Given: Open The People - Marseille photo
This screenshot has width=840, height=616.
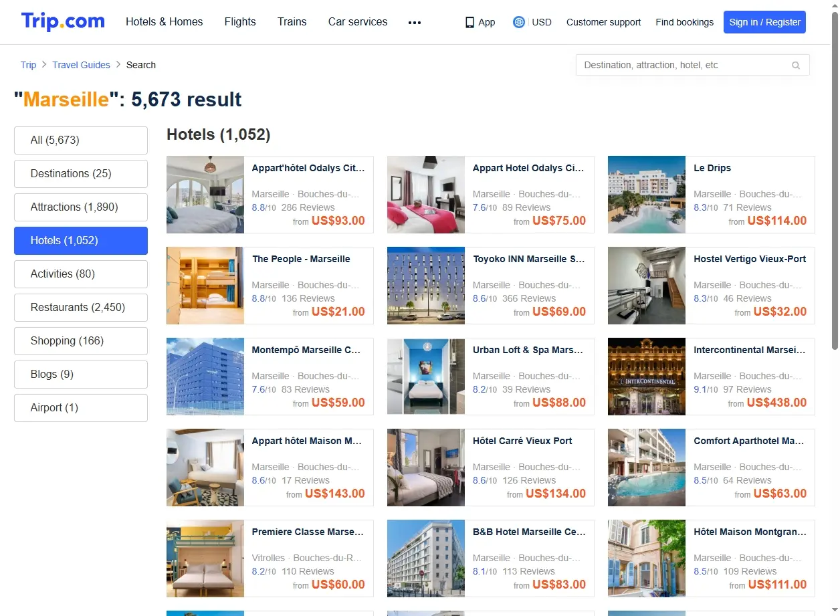Looking at the screenshot, I should [x=205, y=286].
